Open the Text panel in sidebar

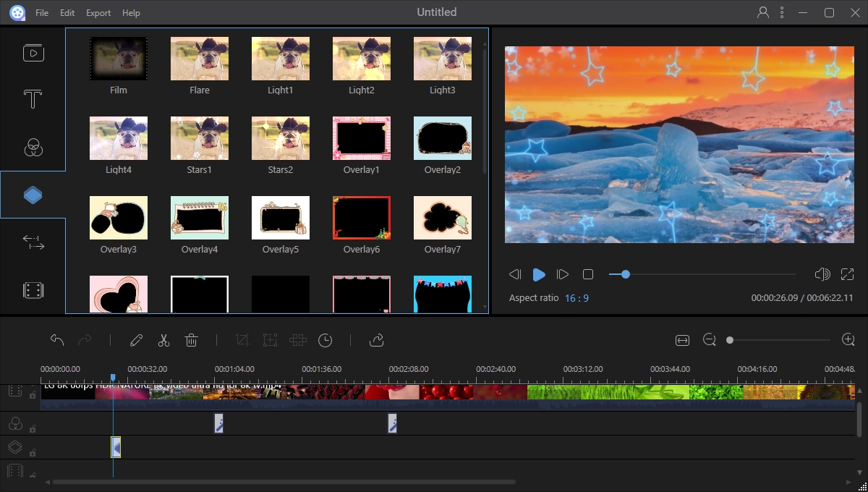point(33,99)
